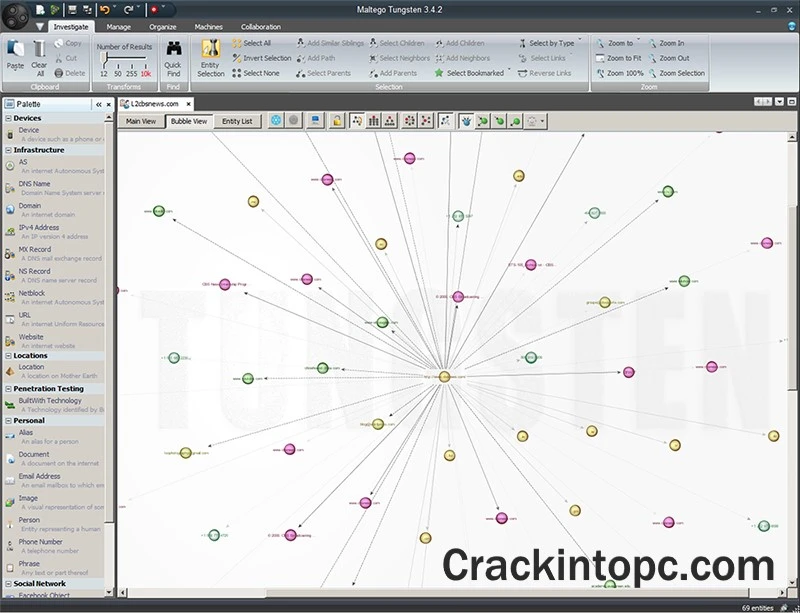Switch graph to Main View
This screenshot has width=800, height=613.
pos(141,121)
